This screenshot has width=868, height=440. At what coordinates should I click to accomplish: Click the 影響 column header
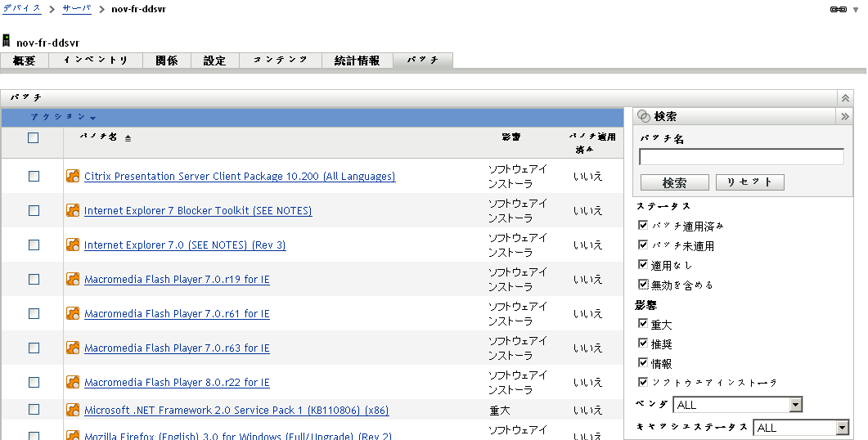click(511, 137)
